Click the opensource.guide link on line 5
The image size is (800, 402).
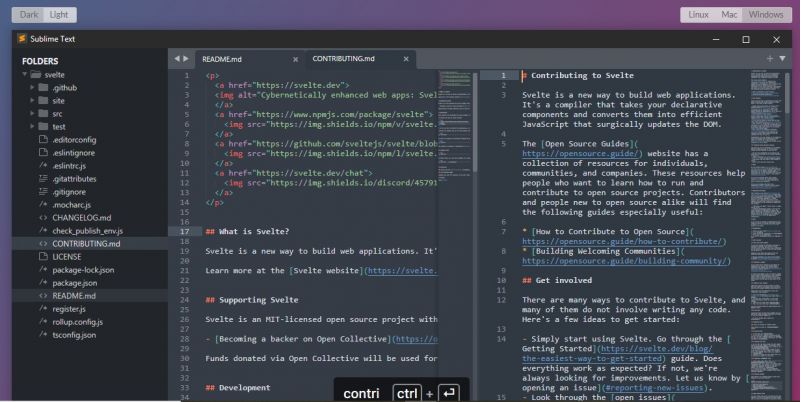582,154
